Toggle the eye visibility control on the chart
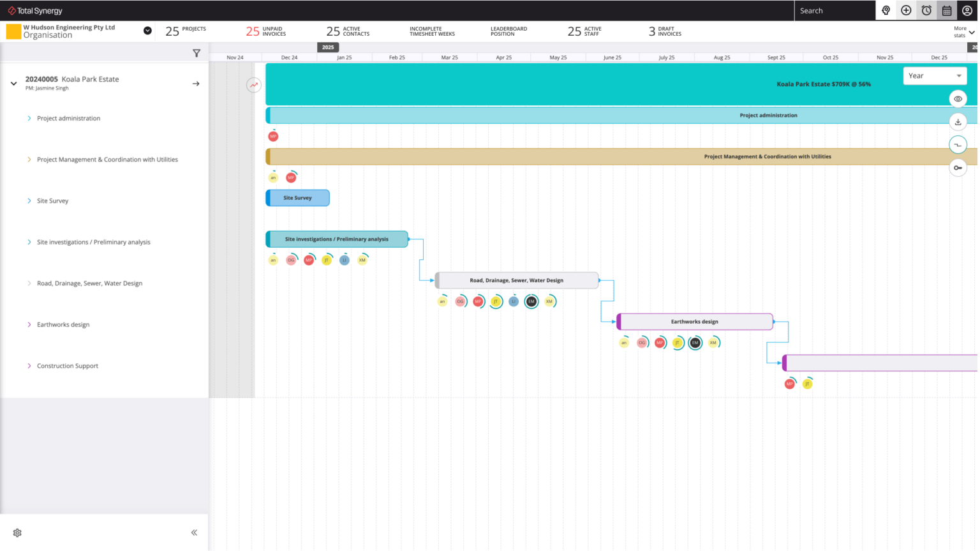The image size is (980, 551). (958, 98)
